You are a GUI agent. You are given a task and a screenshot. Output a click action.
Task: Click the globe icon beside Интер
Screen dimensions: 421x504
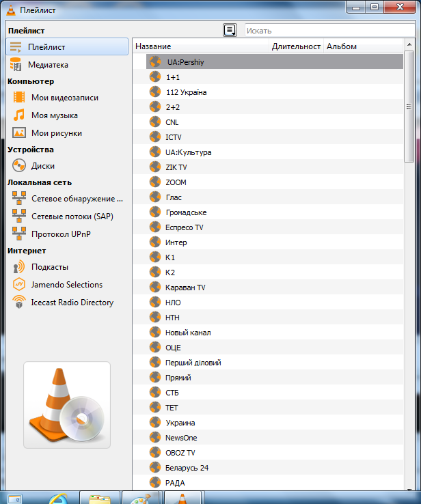coord(155,242)
